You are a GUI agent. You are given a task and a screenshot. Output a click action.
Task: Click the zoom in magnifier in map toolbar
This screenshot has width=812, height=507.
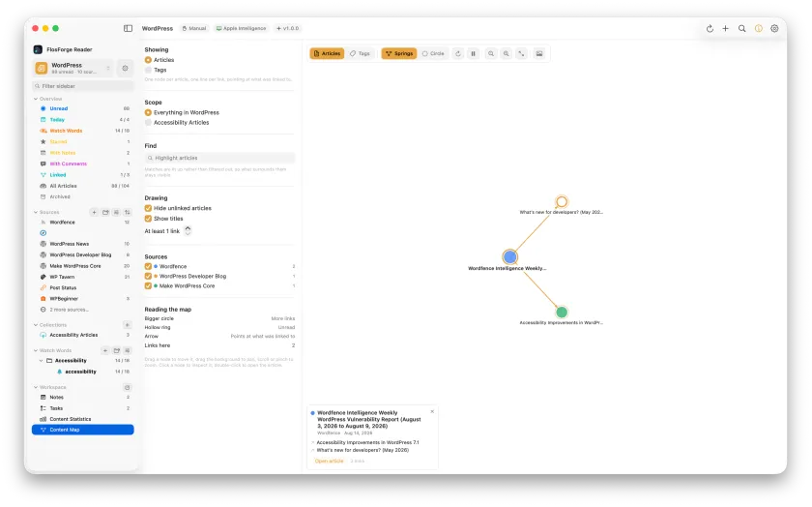point(507,53)
